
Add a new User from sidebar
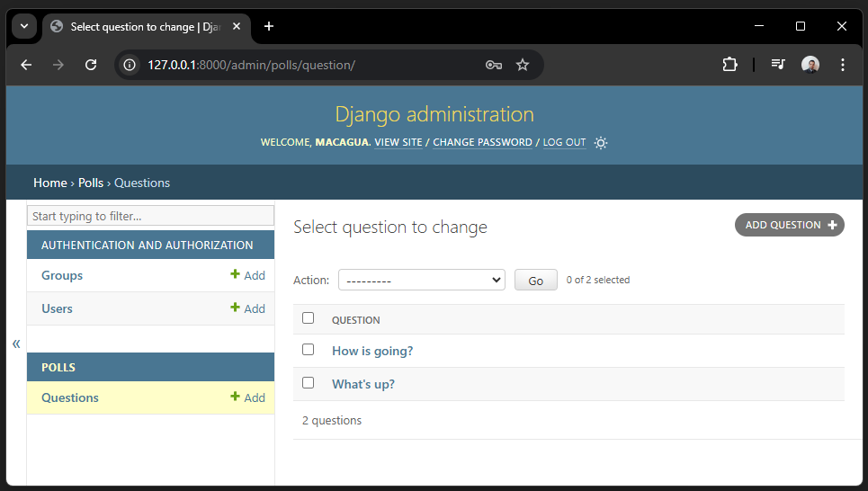tap(247, 308)
